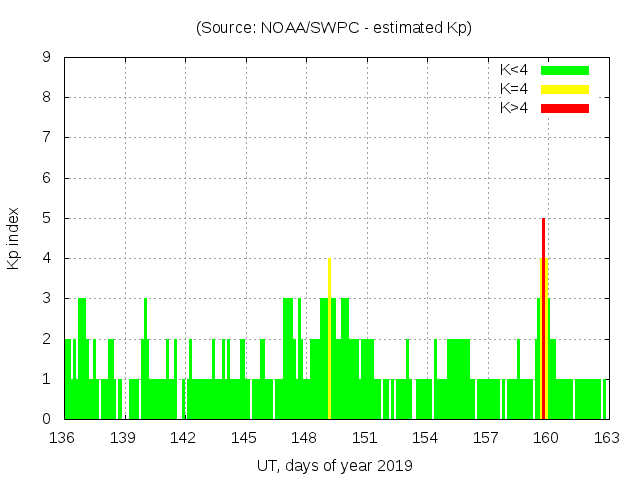Screen dimensions: 640x480
Task: Click x-axis tick label 163
Action: point(606,438)
